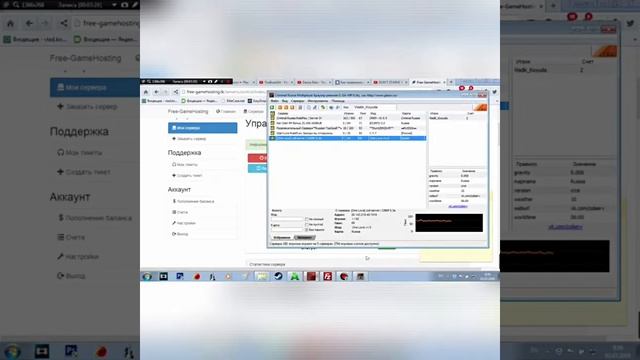Click the green-yellow link icon in server browser toolbar
Viewport: 640px width, 360px height.
(x=323, y=107)
